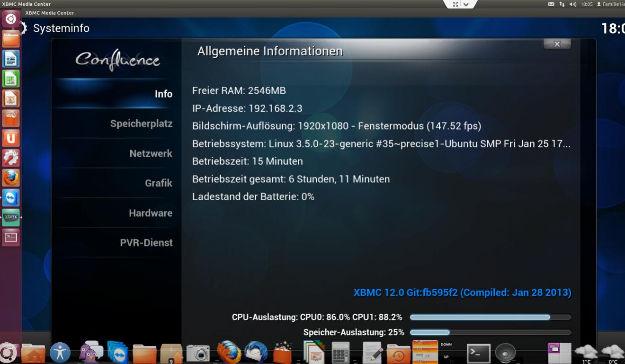Launch LibreOffice Impress from the launcher
Viewport: 625px width, 364px height.
click(x=11, y=98)
